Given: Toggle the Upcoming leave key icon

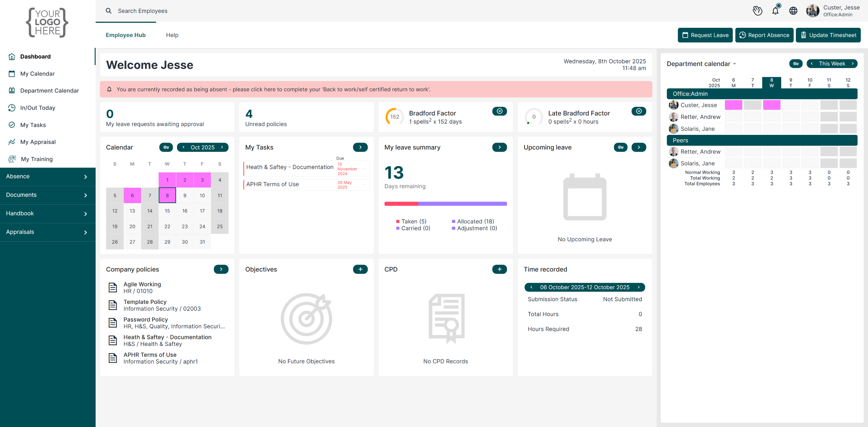Looking at the screenshot, I should [x=620, y=147].
